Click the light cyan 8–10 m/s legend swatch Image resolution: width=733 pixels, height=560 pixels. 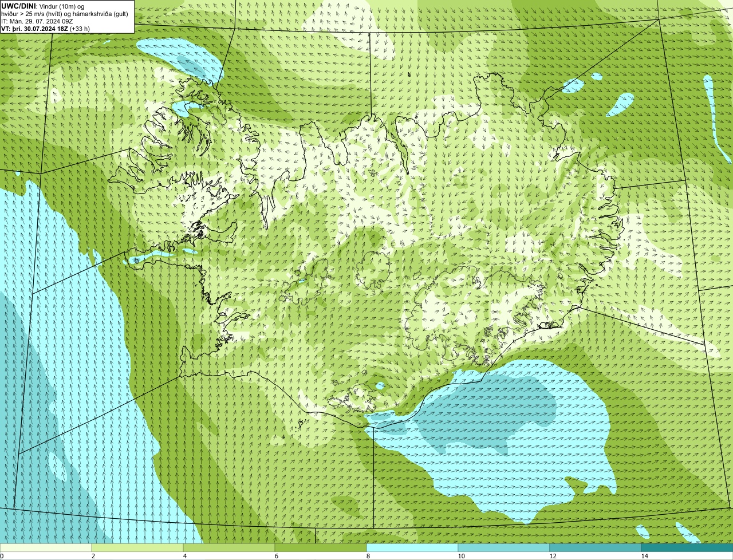point(412,548)
